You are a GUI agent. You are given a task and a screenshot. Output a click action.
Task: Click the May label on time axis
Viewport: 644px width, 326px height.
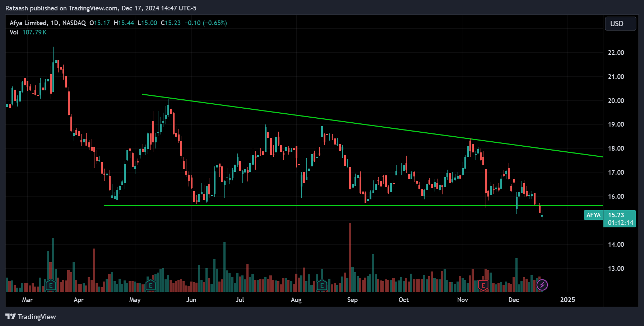point(135,300)
